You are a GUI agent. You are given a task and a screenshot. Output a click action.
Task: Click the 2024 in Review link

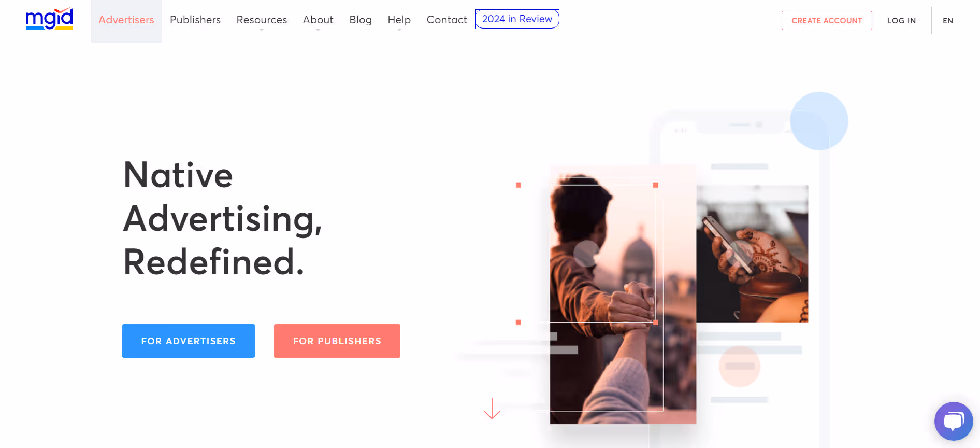[517, 19]
